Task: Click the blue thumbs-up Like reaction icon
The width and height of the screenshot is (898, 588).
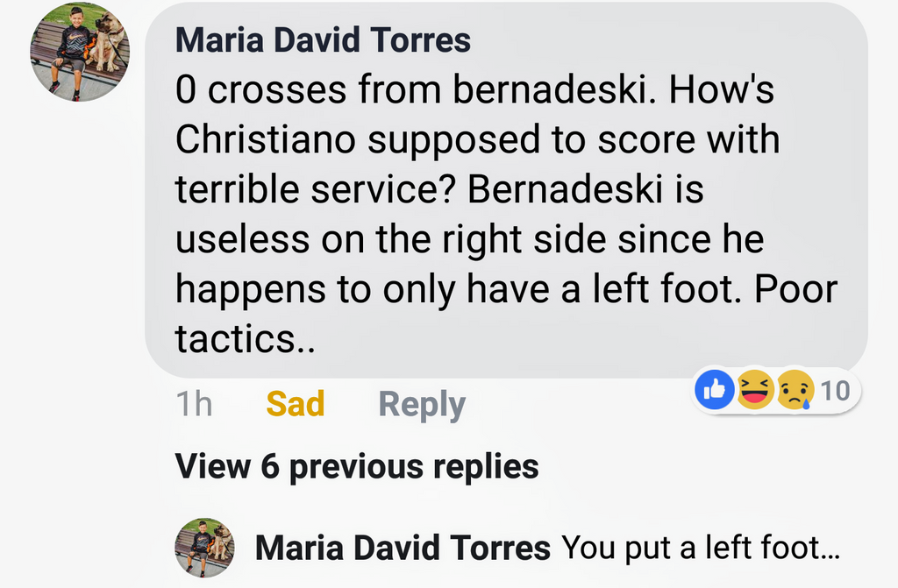Action: (x=715, y=390)
